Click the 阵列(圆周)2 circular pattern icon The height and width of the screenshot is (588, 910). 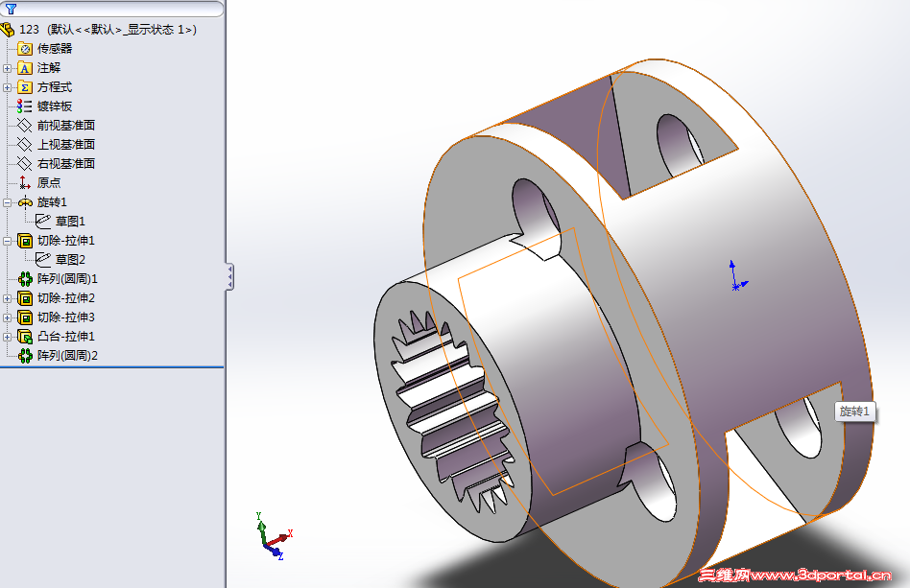(x=25, y=356)
